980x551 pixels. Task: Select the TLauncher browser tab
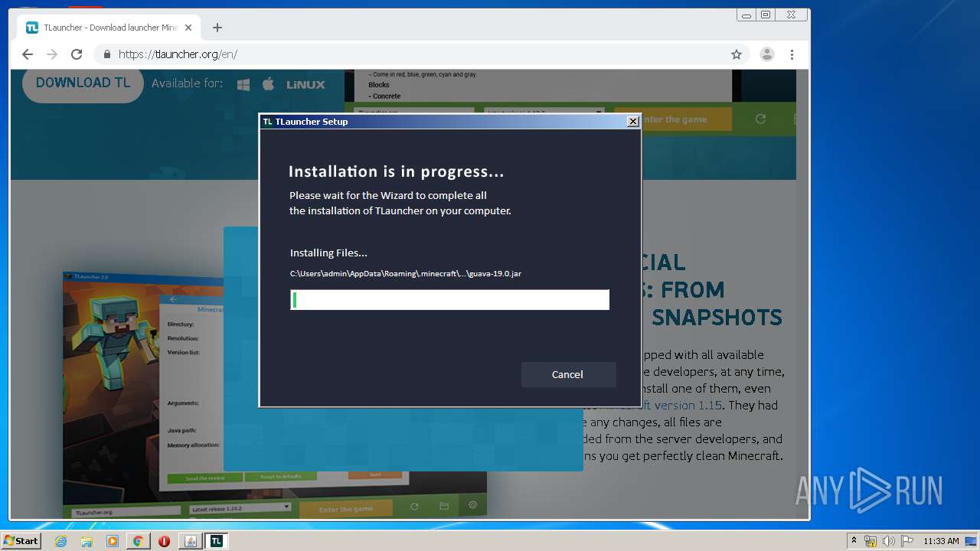pyautogui.click(x=109, y=28)
